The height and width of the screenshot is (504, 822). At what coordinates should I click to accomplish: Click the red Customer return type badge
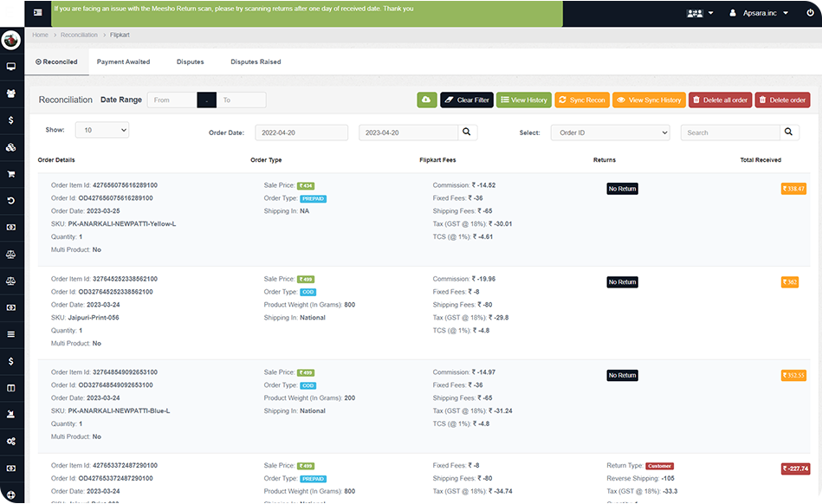(x=659, y=466)
